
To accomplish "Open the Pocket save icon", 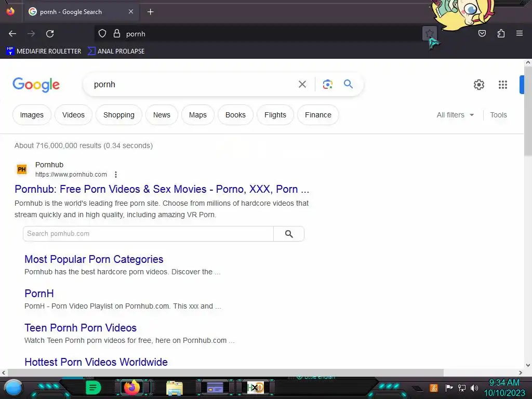I will coord(482,33).
